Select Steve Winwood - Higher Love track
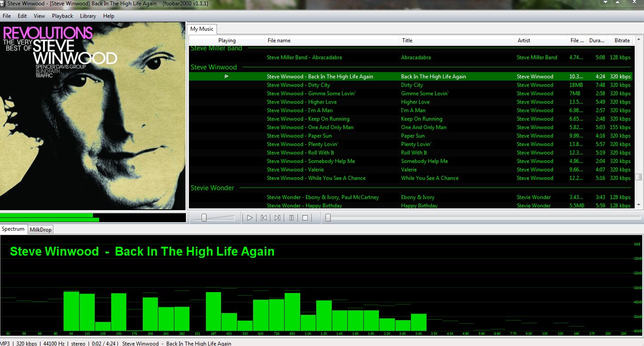Screen dimensions: 644x346 [411, 102]
